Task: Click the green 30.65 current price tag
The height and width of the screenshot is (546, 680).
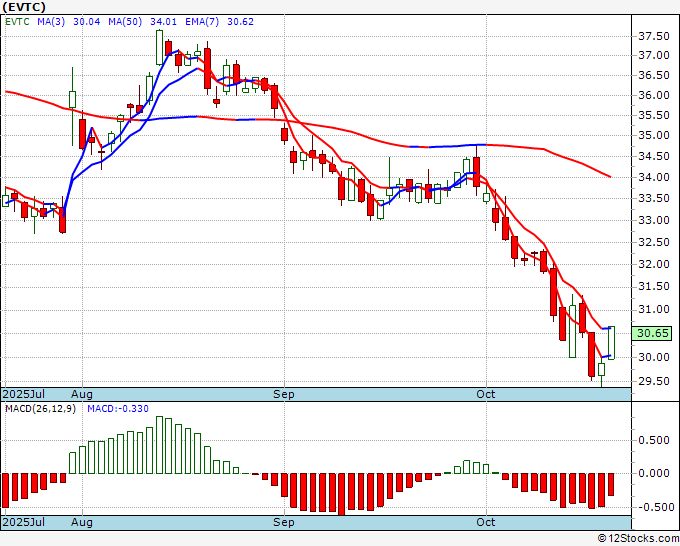Action: [652, 333]
